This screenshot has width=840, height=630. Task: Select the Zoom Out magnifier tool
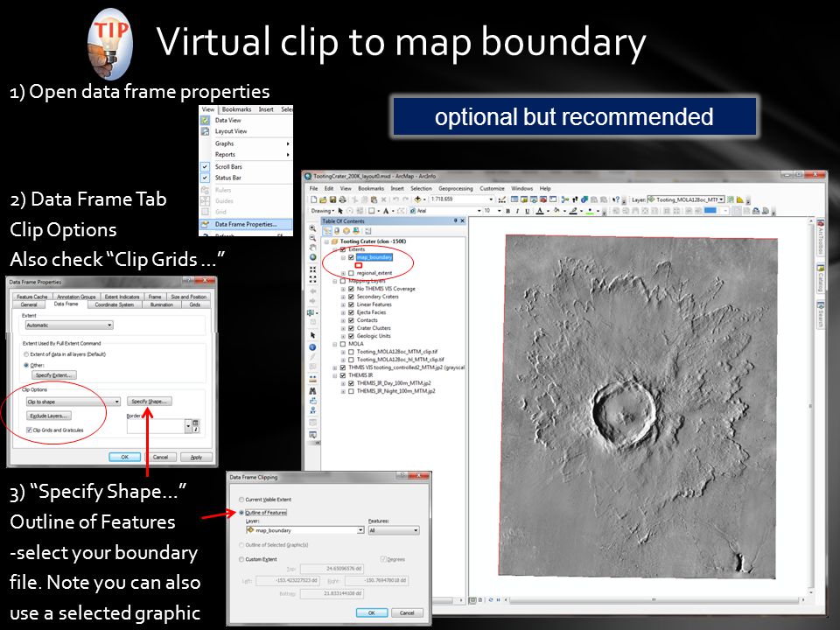coord(313,238)
